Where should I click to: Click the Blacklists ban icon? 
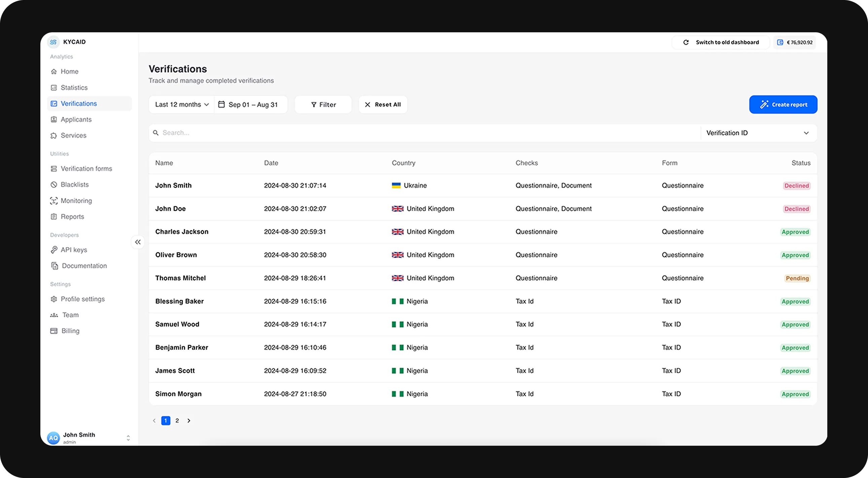coord(53,185)
